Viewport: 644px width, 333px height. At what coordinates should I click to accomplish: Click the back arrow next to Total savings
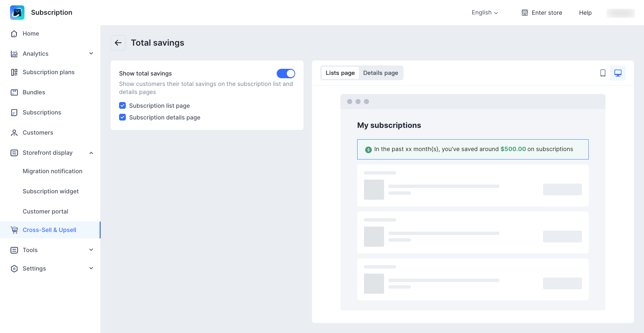[118, 43]
